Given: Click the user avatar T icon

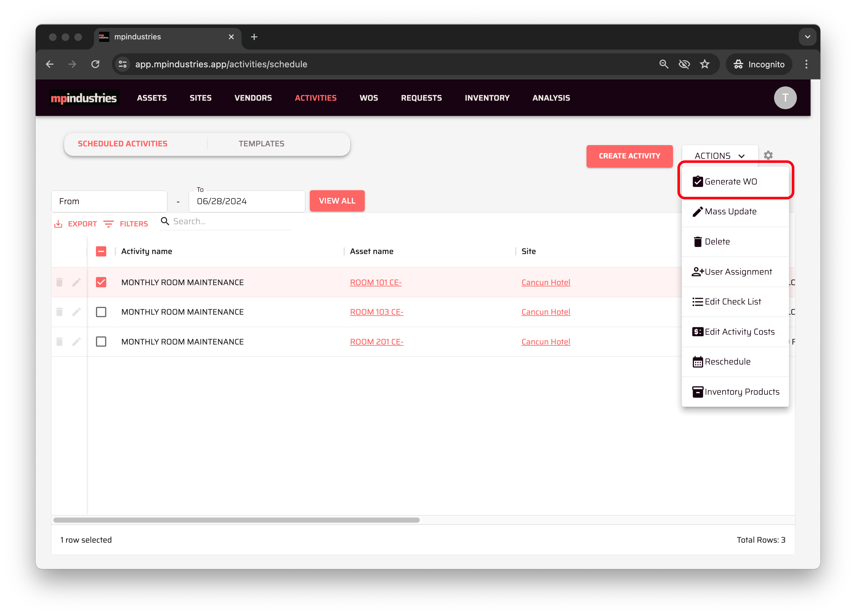Looking at the screenshot, I should point(785,98).
